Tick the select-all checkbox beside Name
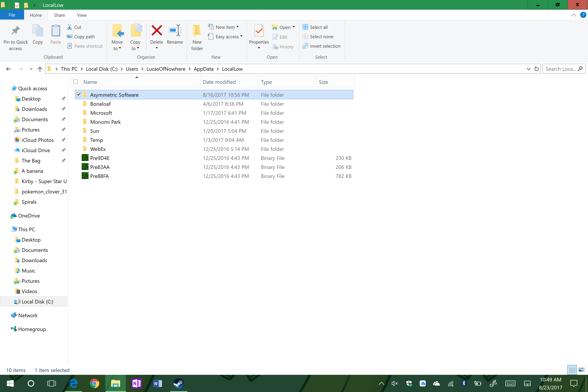The height and width of the screenshot is (392, 588). tap(75, 82)
